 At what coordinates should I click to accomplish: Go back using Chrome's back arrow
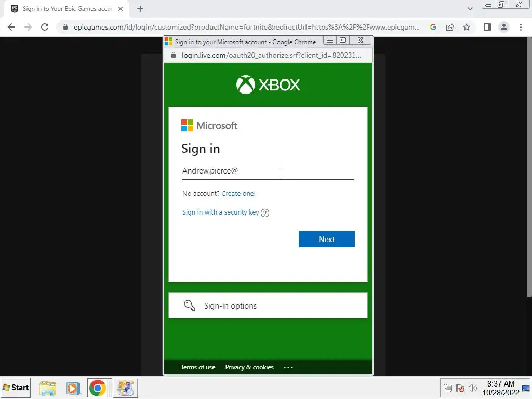coord(11,27)
